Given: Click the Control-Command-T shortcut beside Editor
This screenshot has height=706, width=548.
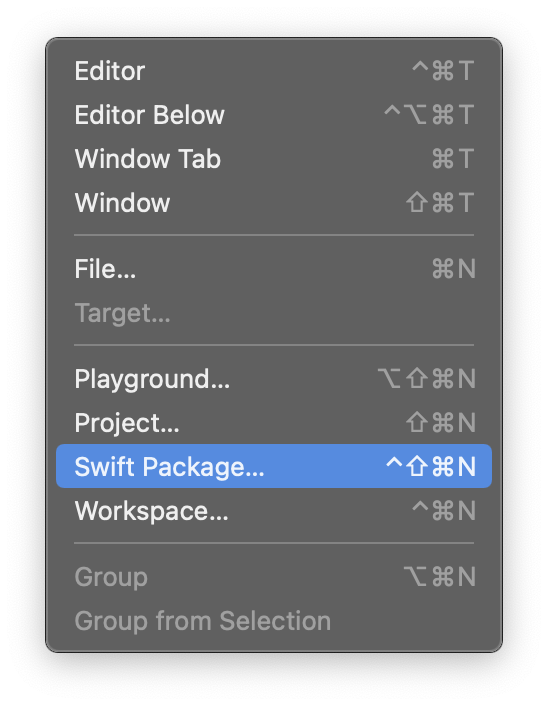Looking at the screenshot, I should (x=443, y=71).
